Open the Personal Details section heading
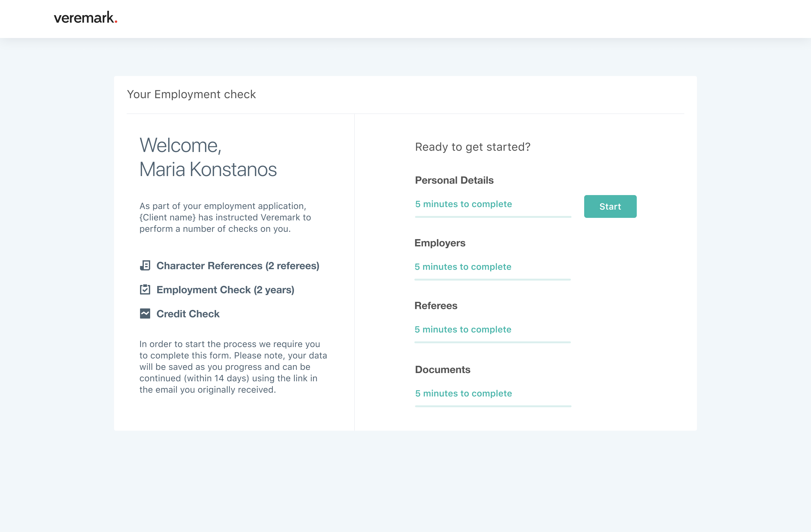The width and height of the screenshot is (811, 532). tap(454, 180)
